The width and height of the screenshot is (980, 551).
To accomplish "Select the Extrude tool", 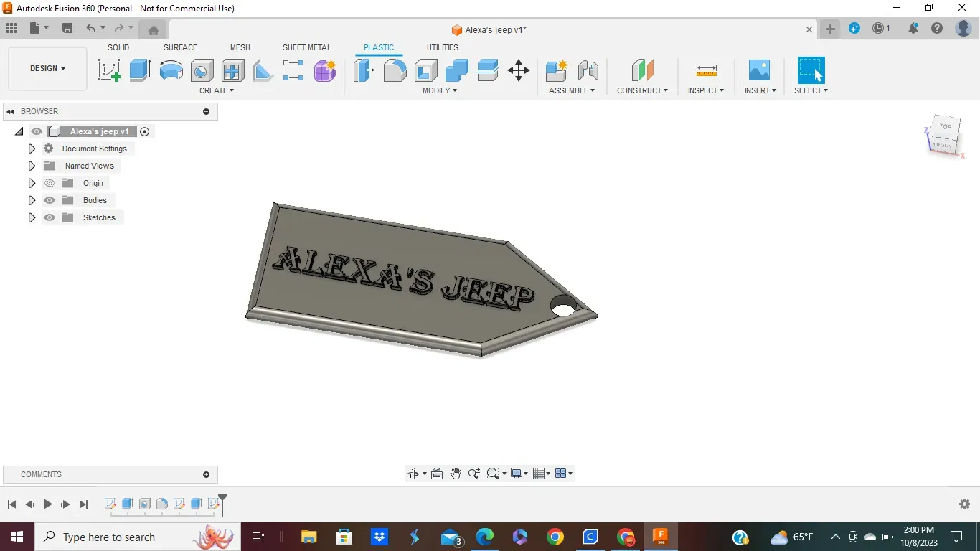I will pyautogui.click(x=140, y=70).
